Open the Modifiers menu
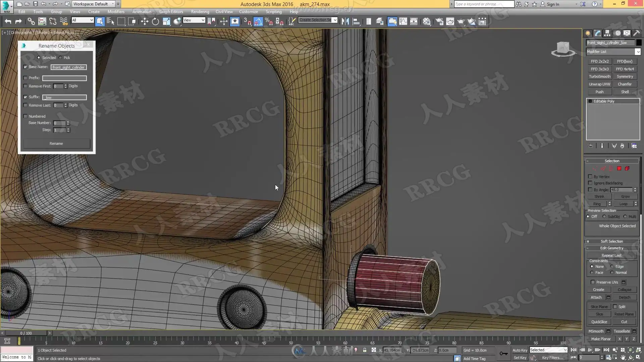This screenshot has width=644, height=362. point(116,11)
